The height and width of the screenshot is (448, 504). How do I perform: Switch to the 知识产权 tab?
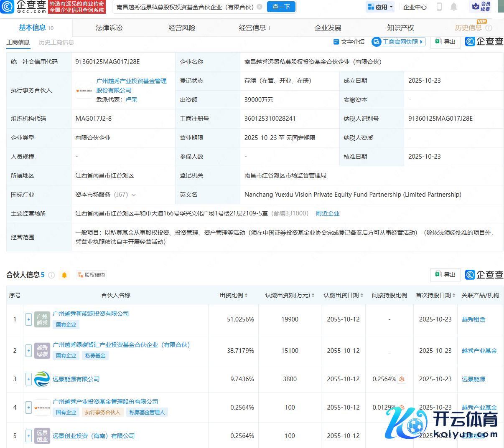400,28
